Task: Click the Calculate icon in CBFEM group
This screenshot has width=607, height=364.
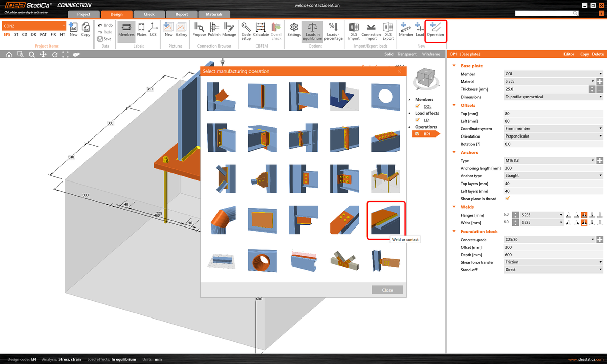Action: tap(261, 30)
